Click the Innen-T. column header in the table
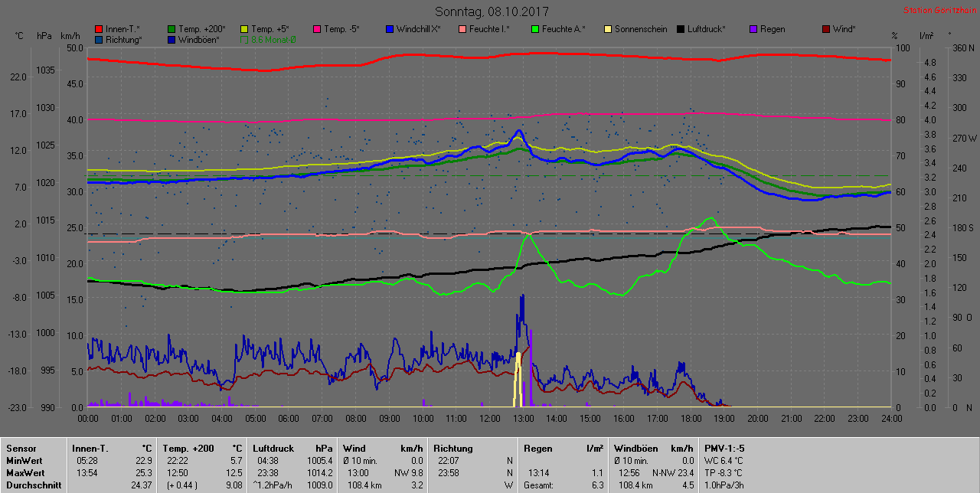Image resolution: width=980 pixels, height=493 pixels. point(90,448)
